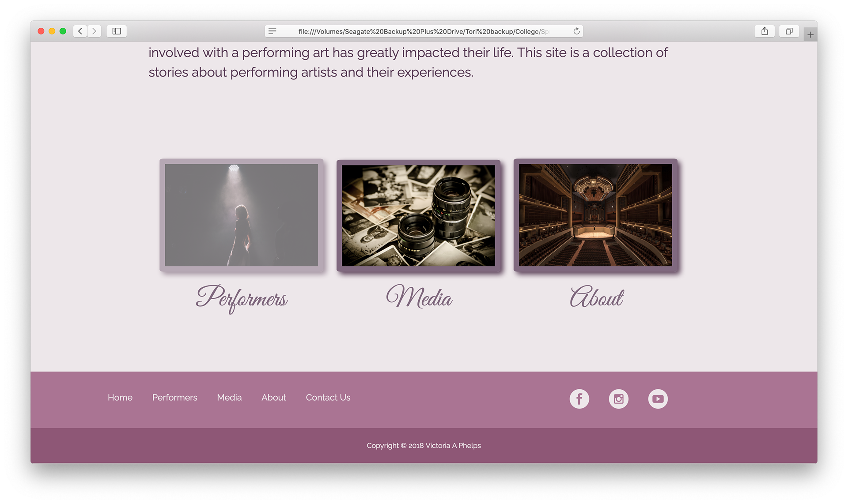Image resolution: width=848 pixels, height=504 pixels.
Task: Open the Facebook icon in footer
Action: 579,399
